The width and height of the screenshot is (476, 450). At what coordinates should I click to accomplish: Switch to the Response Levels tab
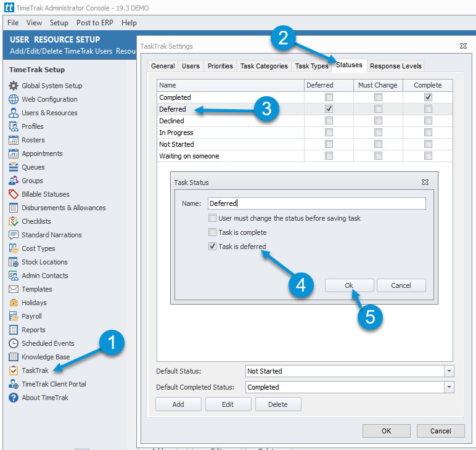(396, 66)
